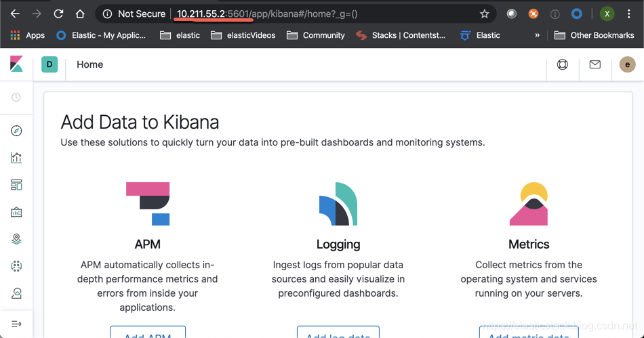Open the Elastic bookmark with blue icon
The image size is (644, 338).
[480, 35]
